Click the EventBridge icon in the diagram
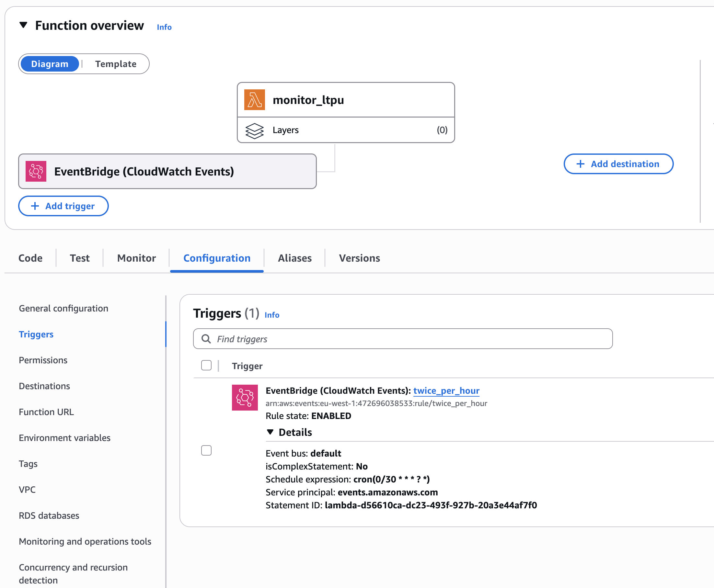The width and height of the screenshot is (714, 588). pyautogui.click(x=36, y=171)
